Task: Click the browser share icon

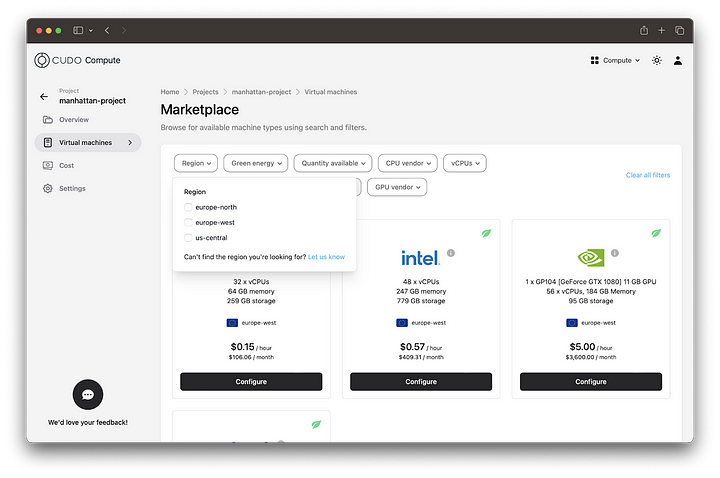Action: click(644, 30)
